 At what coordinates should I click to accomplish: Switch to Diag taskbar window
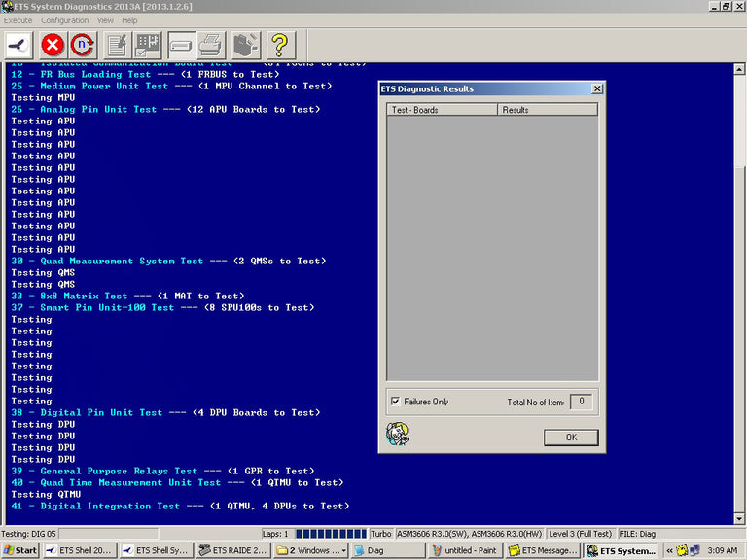pos(388,550)
